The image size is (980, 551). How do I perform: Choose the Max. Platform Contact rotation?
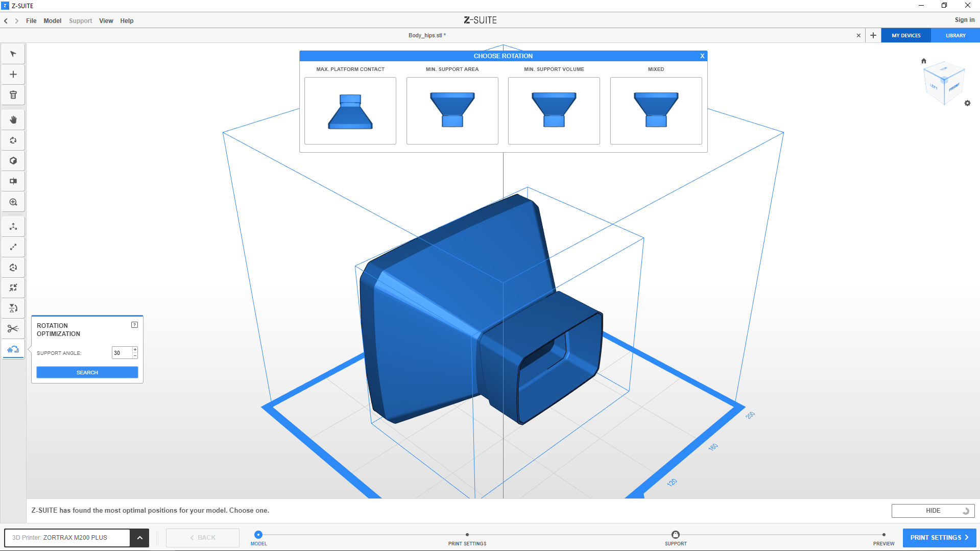coord(350,111)
